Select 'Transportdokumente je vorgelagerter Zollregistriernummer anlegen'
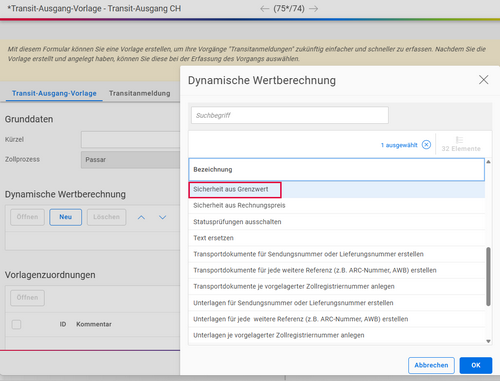The image size is (500, 381). (337, 286)
